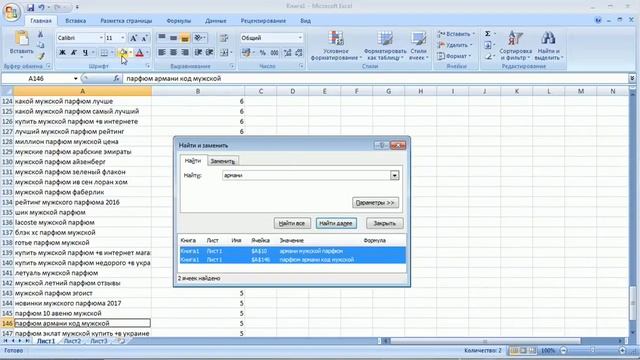The image size is (640, 360).
Task: Switch to the Рецензирование ribbon tab
Action: [263, 21]
